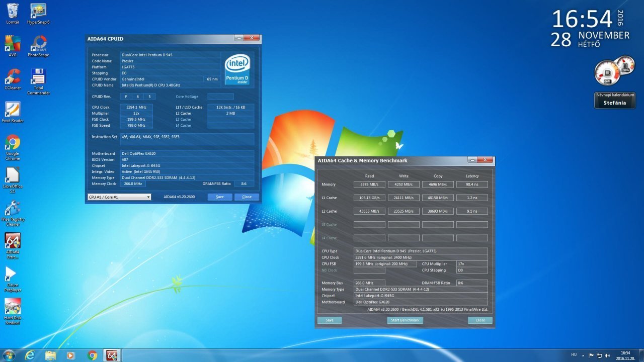
Task: Click Save in the Cache & Memory Benchmark
Action: (x=330, y=320)
